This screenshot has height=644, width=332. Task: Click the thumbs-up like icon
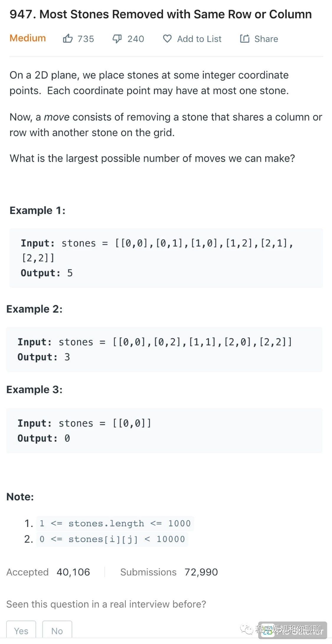point(68,38)
